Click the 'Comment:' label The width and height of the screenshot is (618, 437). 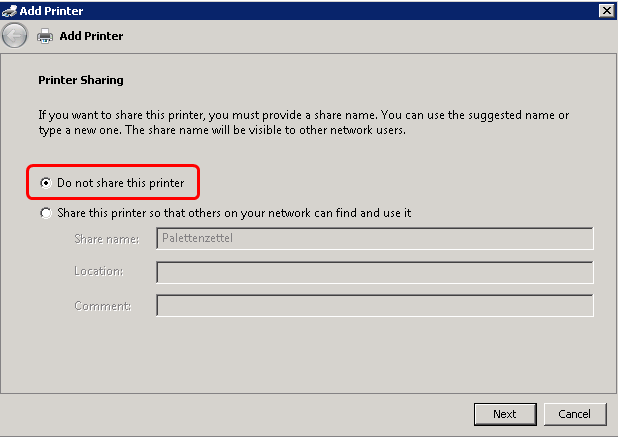(x=103, y=306)
